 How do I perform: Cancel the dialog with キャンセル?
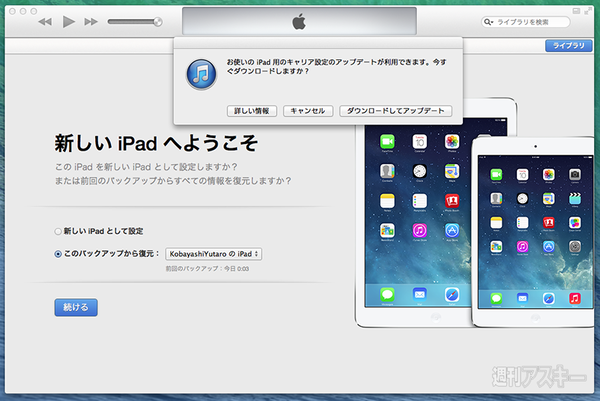pos(308,111)
